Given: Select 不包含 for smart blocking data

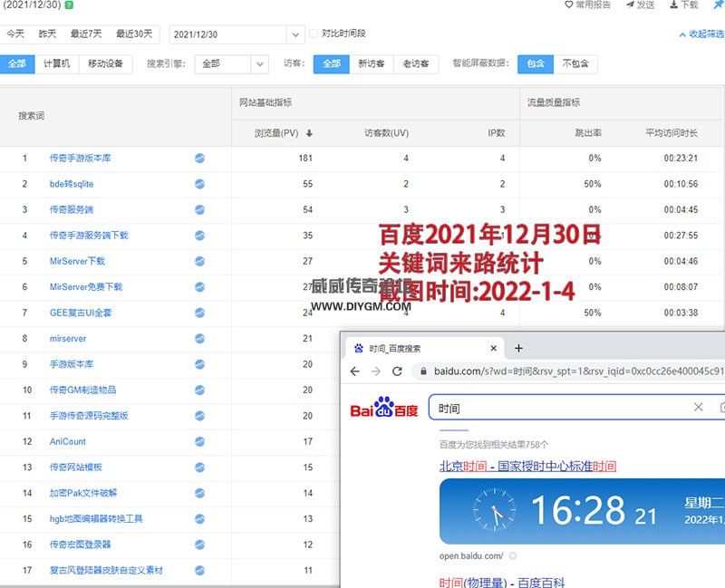Looking at the screenshot, I should point(575,63).
